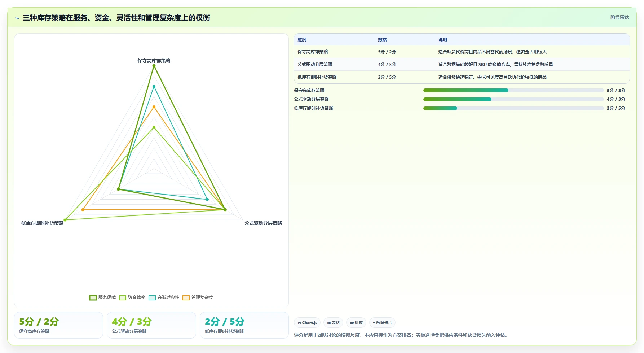
Task: Click the radar axis label 公式驱动分层策略
Action: [x=263, y=223]
